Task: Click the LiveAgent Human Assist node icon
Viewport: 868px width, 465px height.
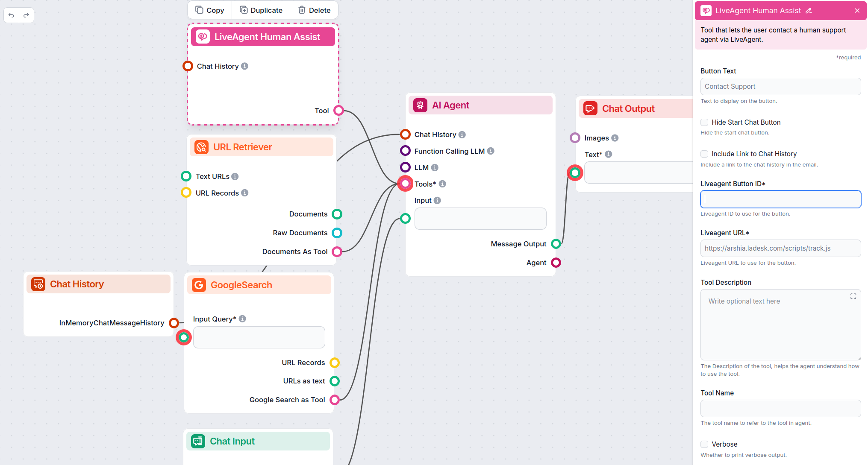Action: click(x=202, y=37)
